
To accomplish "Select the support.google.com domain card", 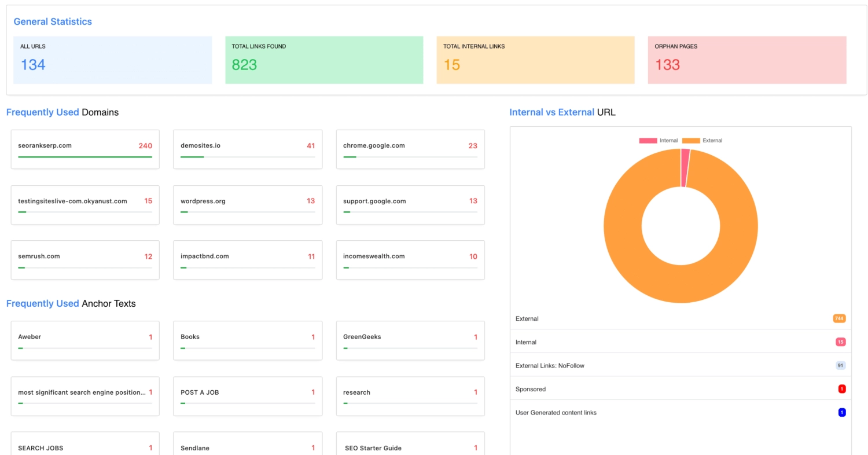I will (410, 205).
